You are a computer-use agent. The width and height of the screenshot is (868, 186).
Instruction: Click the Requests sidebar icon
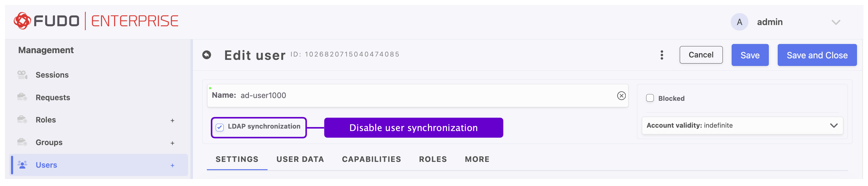pyautogui.click(x=22, y=97)
